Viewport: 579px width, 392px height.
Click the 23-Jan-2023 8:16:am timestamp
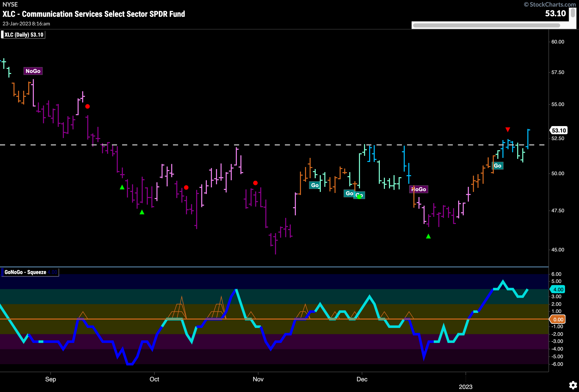(x=26, y=24)
